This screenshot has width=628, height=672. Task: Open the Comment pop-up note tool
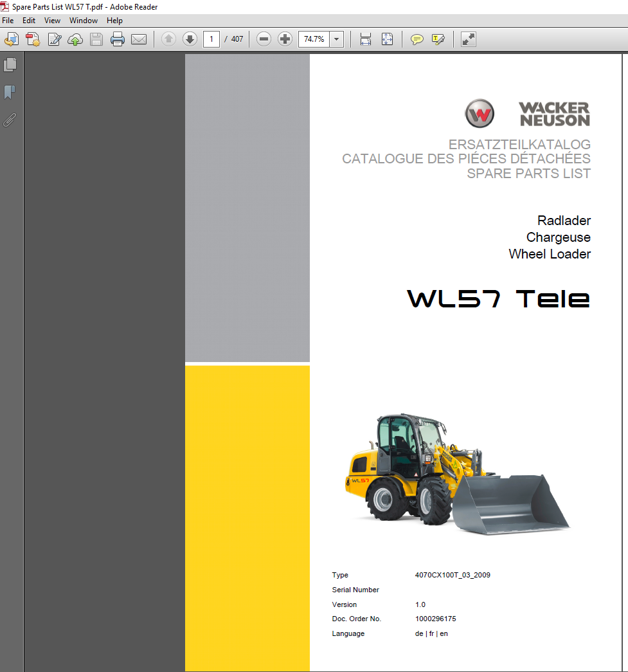click(x=417, y=39)
